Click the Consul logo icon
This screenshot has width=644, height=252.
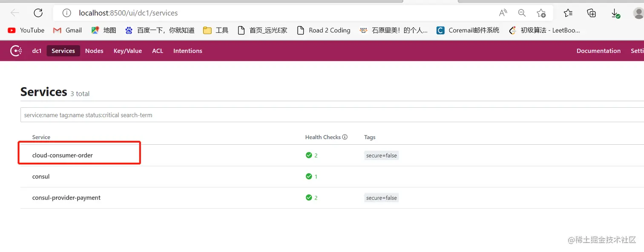16,51
